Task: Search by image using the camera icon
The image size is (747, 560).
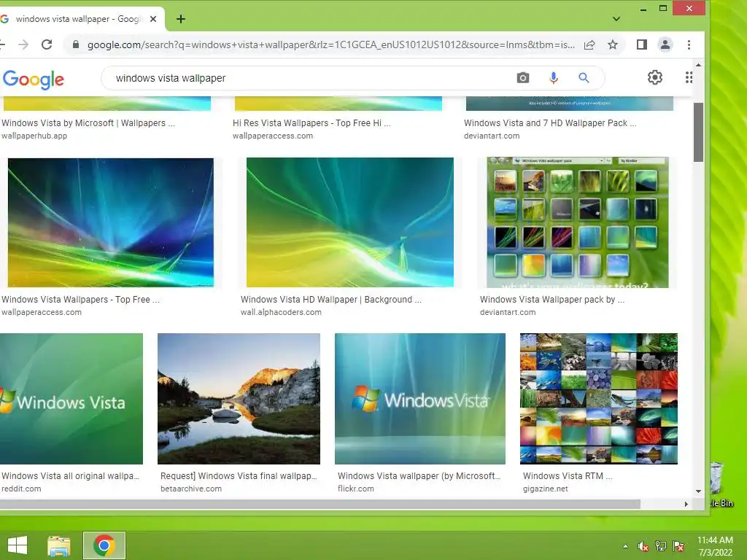Action: pos(522,77)
